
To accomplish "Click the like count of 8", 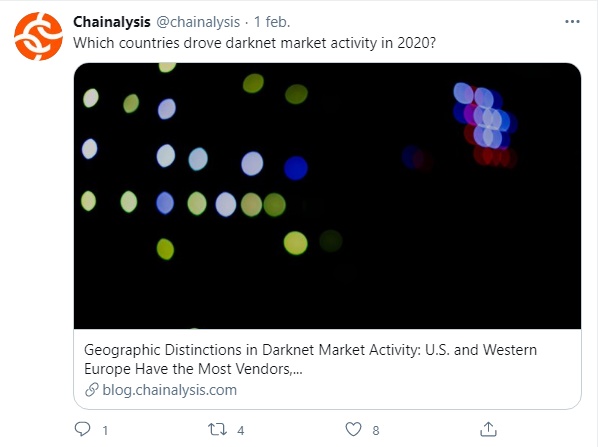I will 376,431.
